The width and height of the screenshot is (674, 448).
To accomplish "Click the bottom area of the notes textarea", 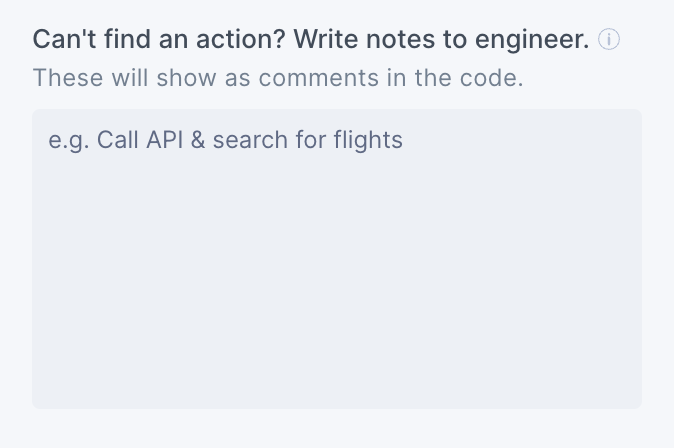I will point(337,385).
